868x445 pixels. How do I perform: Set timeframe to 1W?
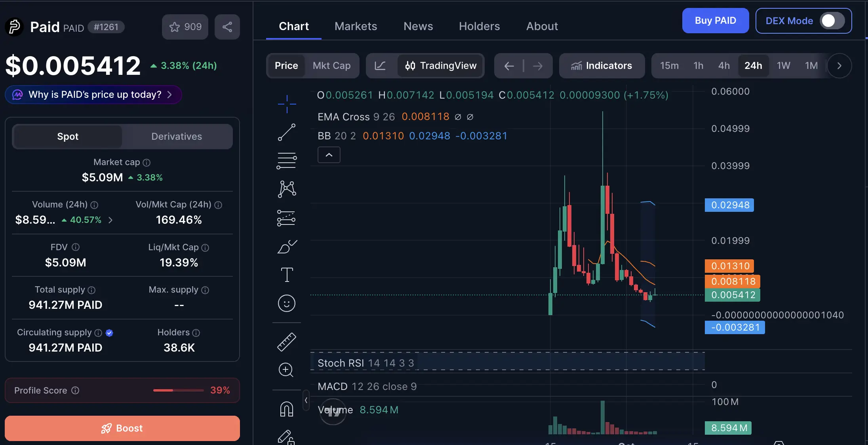click(783, 66)
